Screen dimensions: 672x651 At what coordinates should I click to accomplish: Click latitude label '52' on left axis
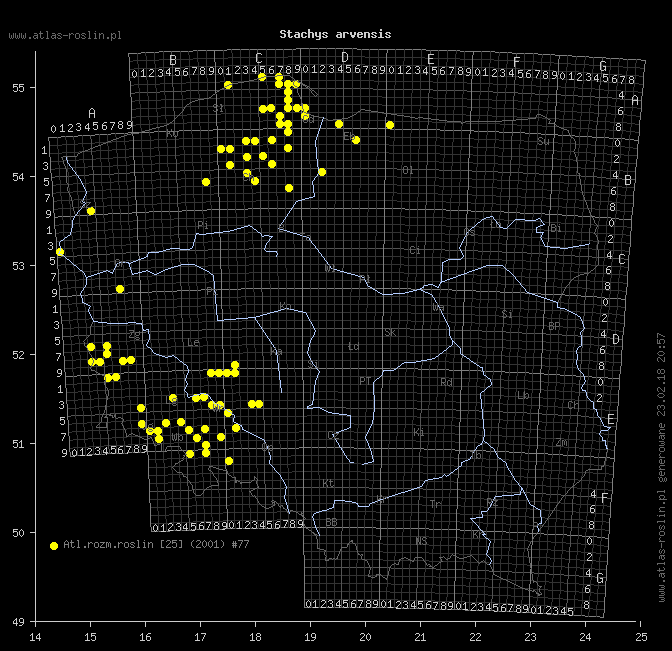click(x=18, y=355)
